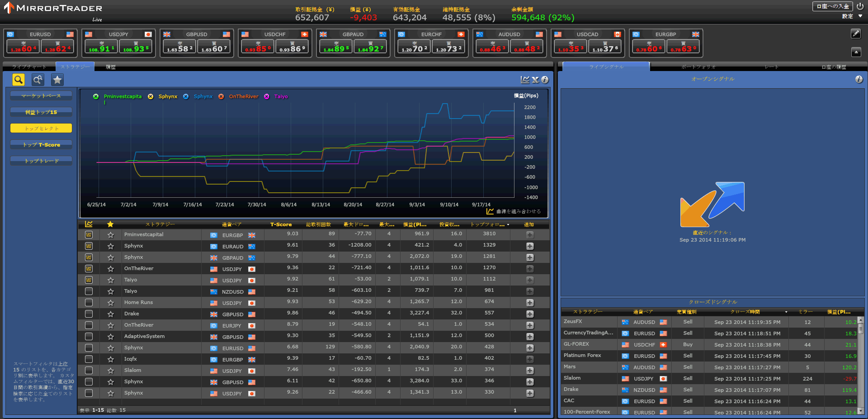
Task: Select the yellow magnifier search icon
Action: point(19,80)
